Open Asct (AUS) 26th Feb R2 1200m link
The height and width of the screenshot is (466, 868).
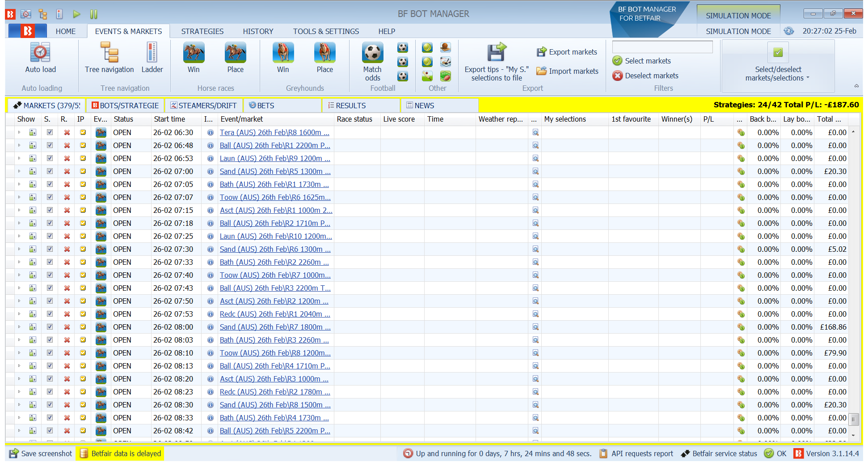pyautogui.click(x=274, y=301)
